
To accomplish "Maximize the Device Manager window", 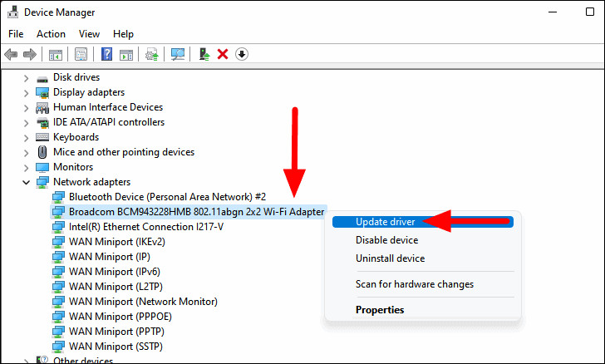I will (589, 12).
